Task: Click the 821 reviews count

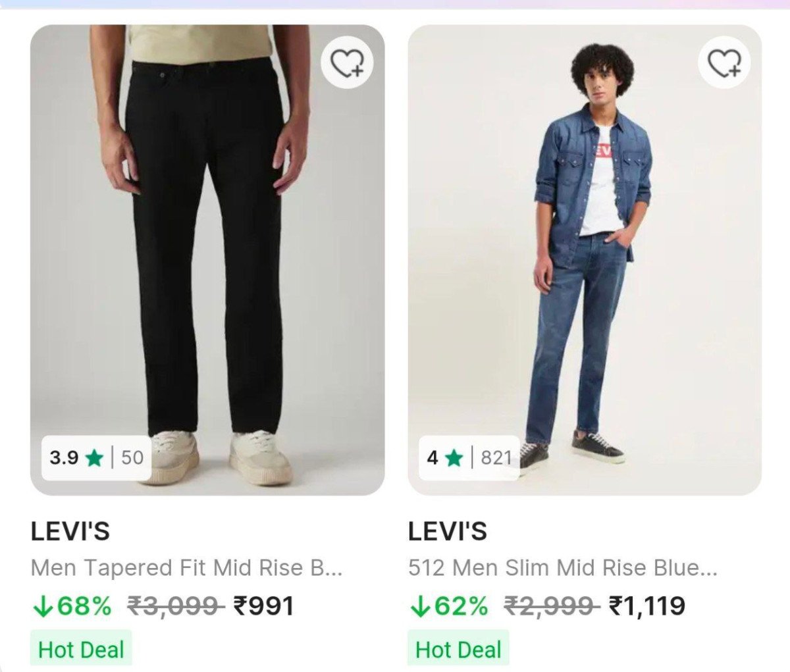Action: pos(496,457)
